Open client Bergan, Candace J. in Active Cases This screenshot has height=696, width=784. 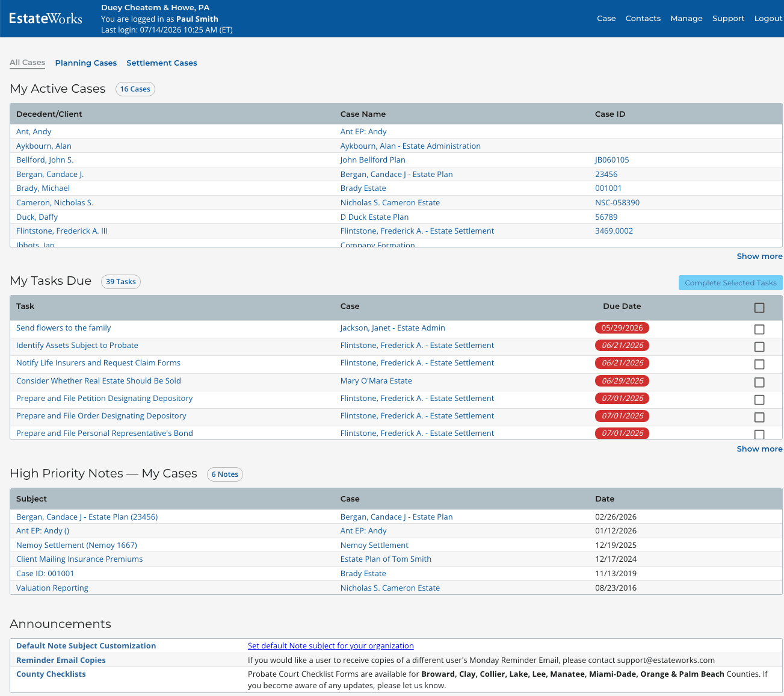50,174
